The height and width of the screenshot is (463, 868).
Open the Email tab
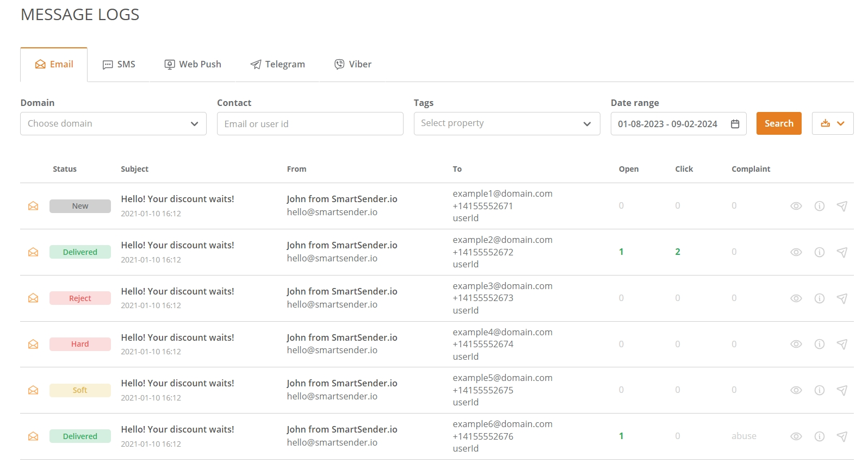pos(54,64)
